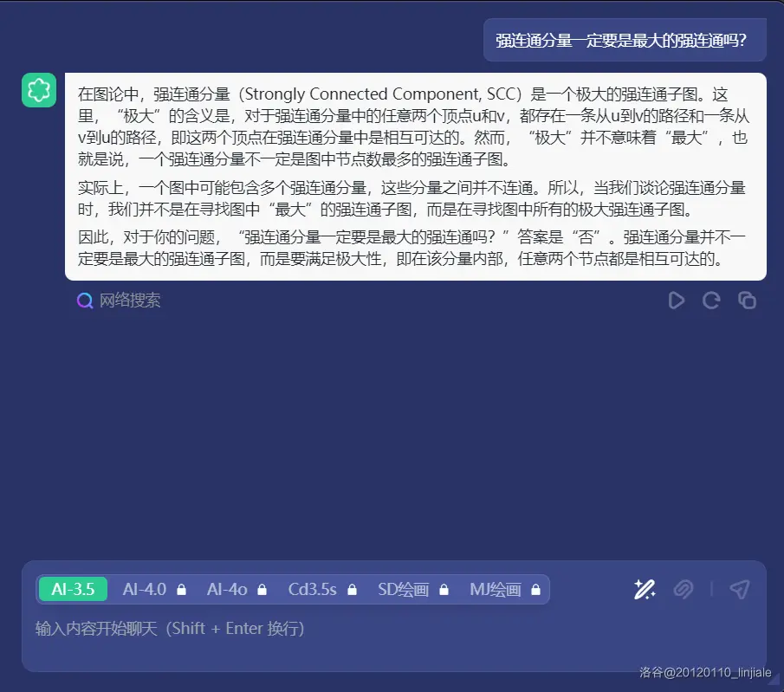Copy the AI response text
This screenshot has width=784, height=692.
pos(747,301)
